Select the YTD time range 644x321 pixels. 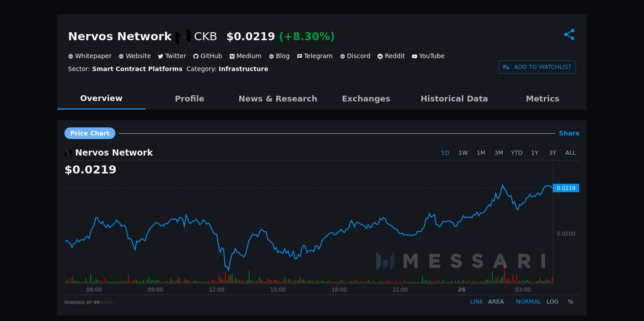click(517, 152)
